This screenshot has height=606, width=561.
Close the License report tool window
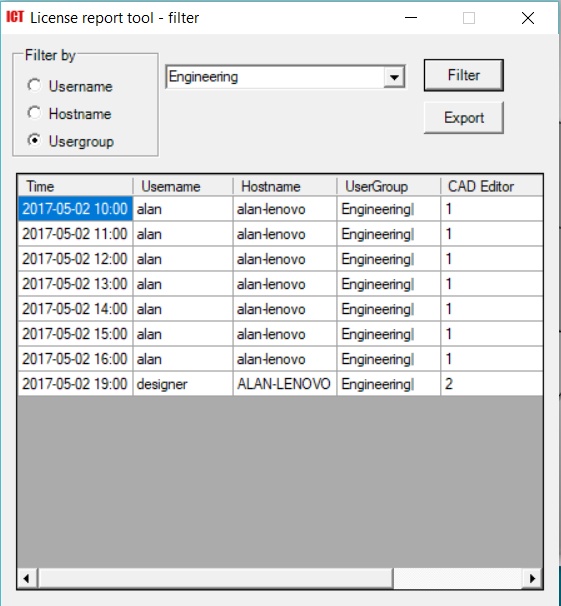coord(528,18)
